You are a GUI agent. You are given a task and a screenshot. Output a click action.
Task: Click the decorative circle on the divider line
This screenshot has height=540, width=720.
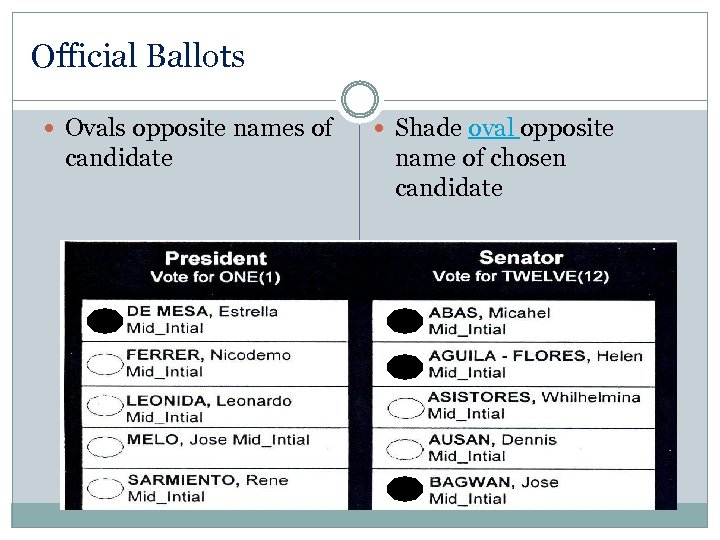pos(360,100)
